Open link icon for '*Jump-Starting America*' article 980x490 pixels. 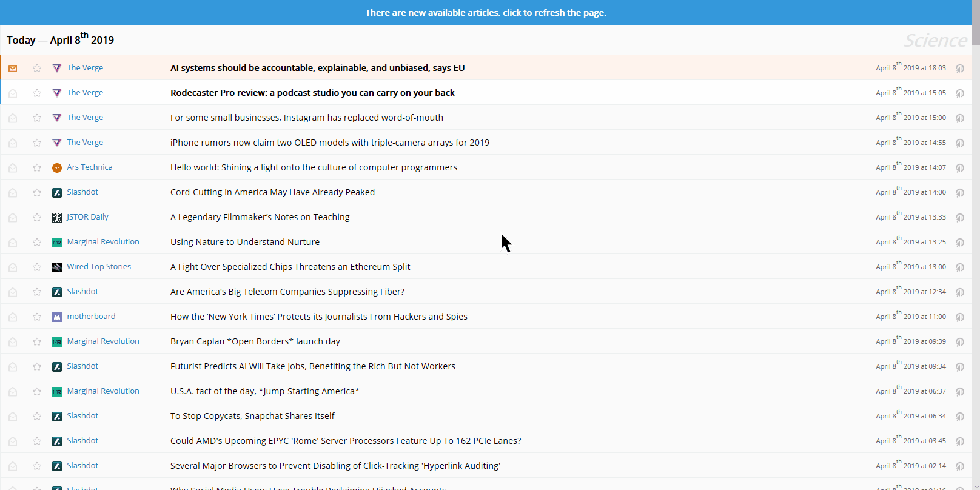point(960,392)
